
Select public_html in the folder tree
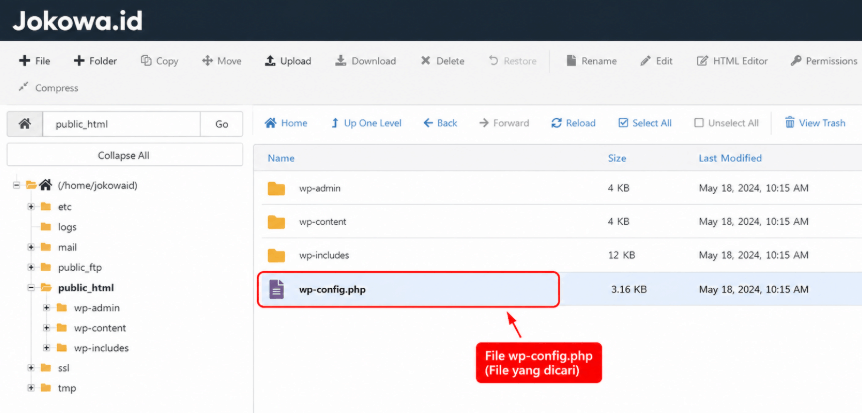[86, 288]
